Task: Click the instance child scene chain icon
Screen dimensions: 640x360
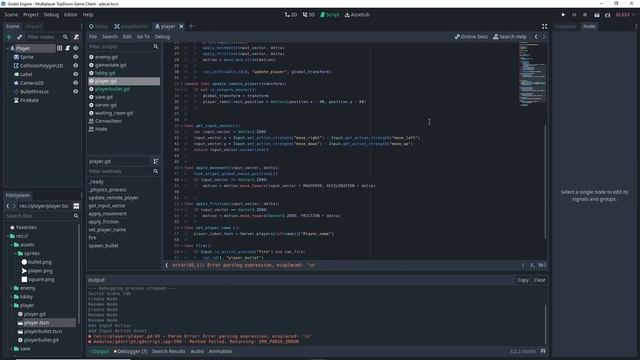Action: (19, 37)
